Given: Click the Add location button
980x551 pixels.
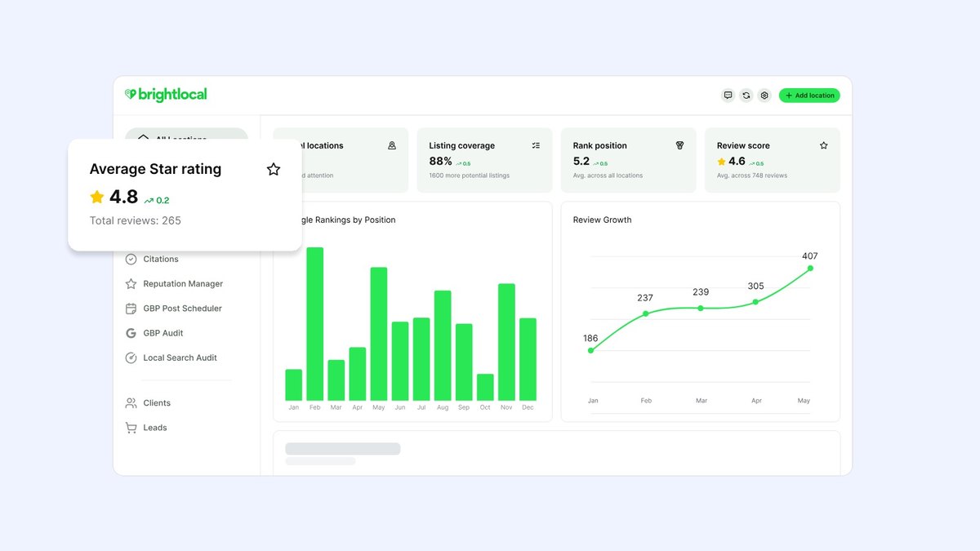Looking at the screenshot, I should pyautogui.click(x=809, y=96).
